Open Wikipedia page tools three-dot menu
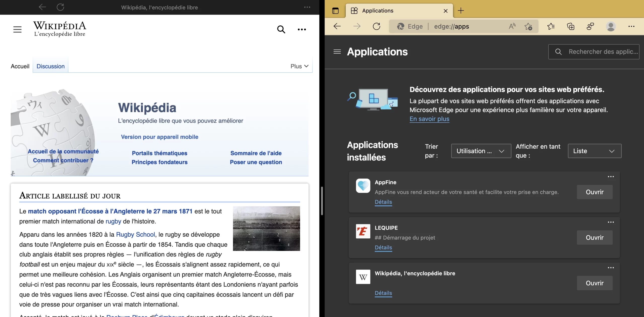The image size is (644, 317). tap(302, 29)
